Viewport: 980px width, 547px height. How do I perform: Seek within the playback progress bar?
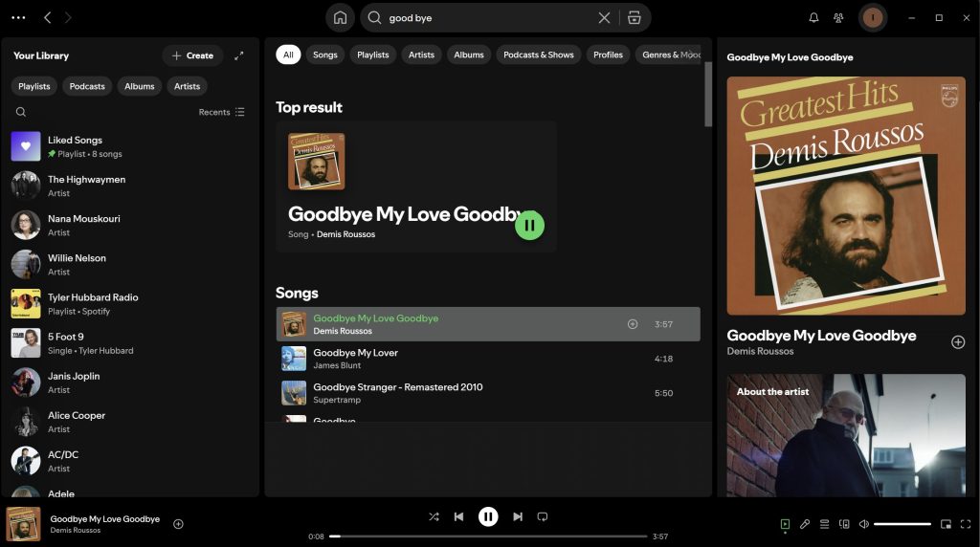(488, 536)
